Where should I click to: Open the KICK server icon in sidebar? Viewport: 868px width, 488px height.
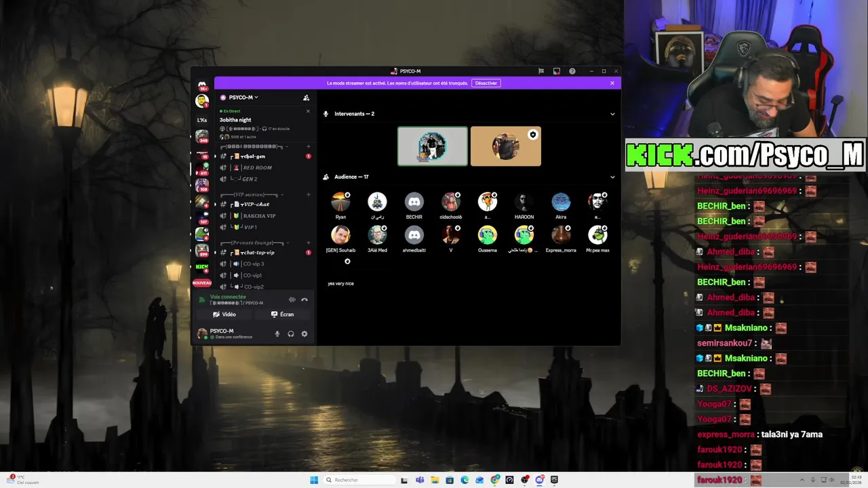[x=202, y=267]
